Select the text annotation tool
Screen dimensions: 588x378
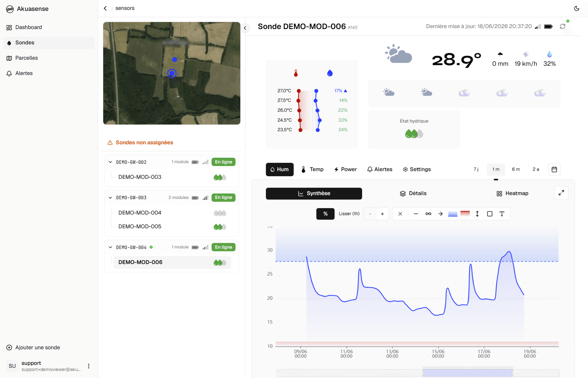pyautogui.click(x=502, y=214)
